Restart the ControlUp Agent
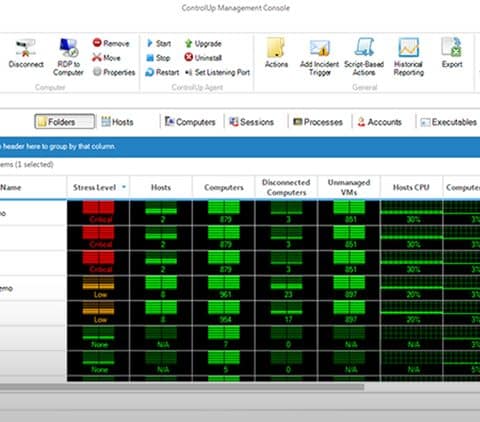Image resolution: width=480 pixels, height=422 pixels. coord(162,72)
